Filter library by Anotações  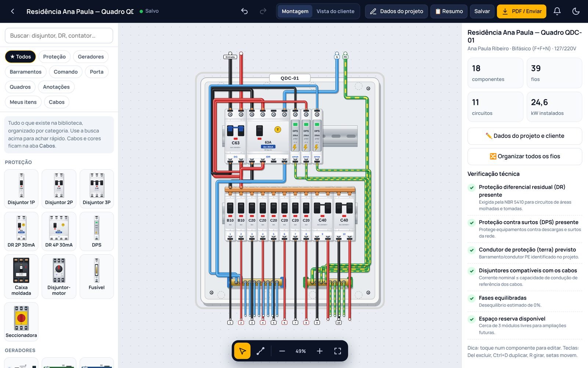tap(56, 87)
